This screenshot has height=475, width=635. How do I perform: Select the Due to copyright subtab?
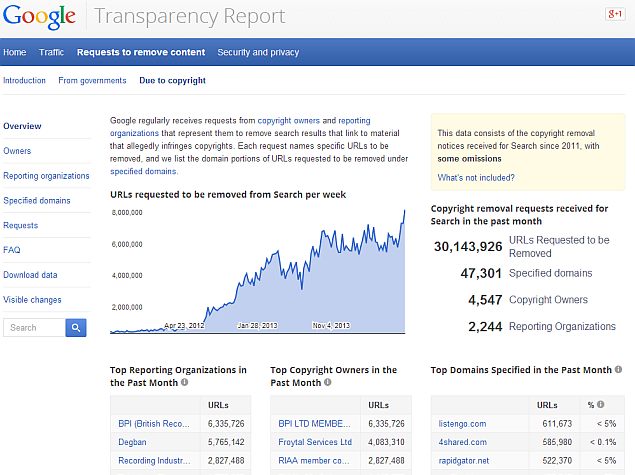click(173, 80)
